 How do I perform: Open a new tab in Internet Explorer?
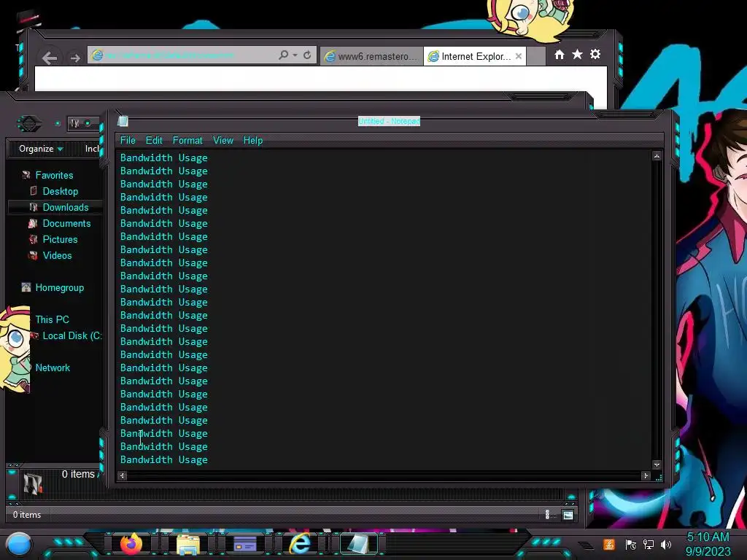(536, 56)
